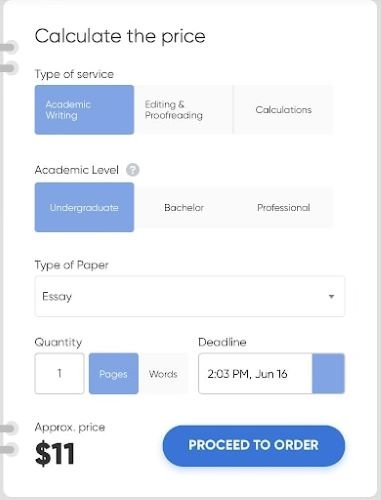Choose the Editing & Proofreading service
Screen dimensions: 381x500
pyautogui.click(x=183, y=110)
